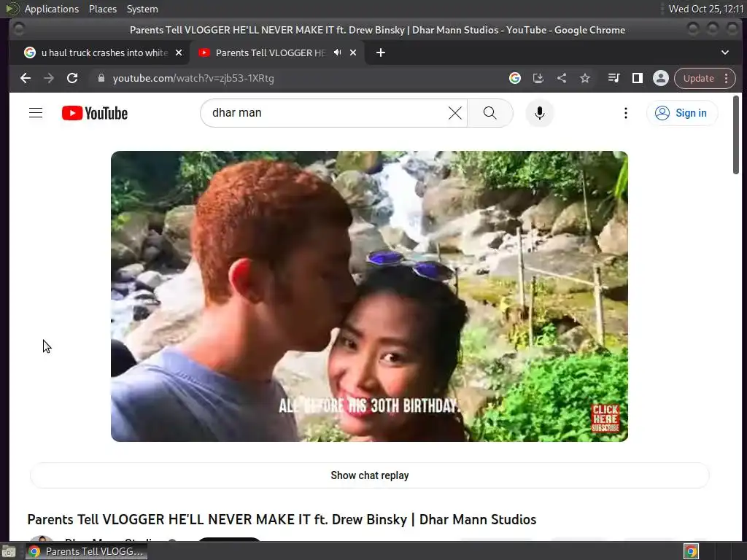View site info via the lock icon
This screenshot has height=560, width=747.
point(101,78)
